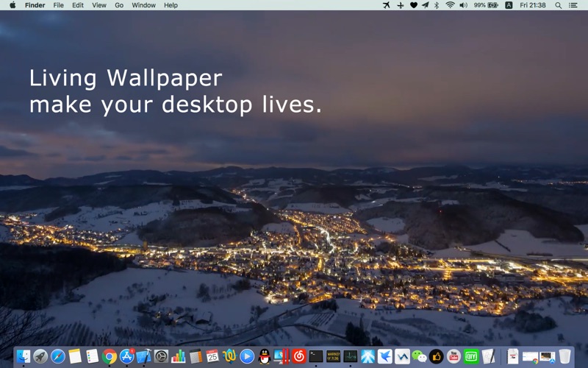Click the Spotlight search icon
The image size is (588, 368).
[x=558, y=5]
